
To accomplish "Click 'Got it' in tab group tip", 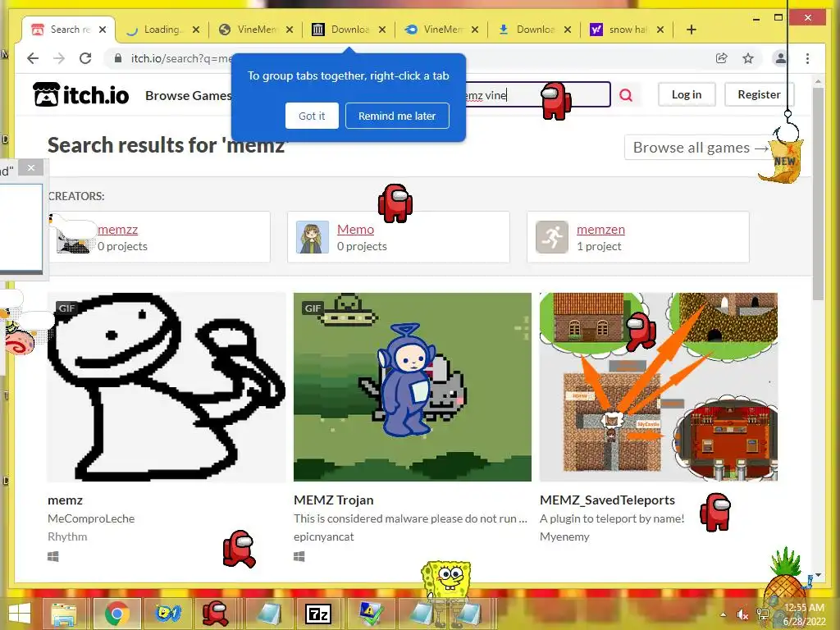I will pos(312,116).
